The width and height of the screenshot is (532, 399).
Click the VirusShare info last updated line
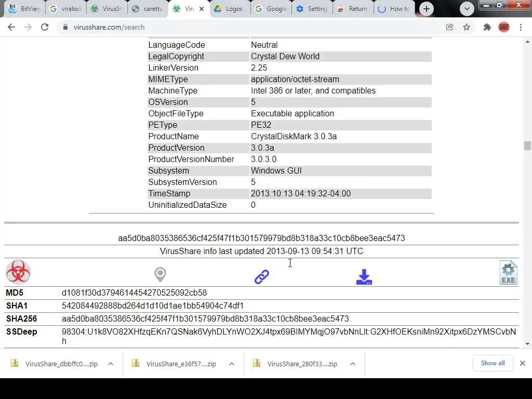point(262,251)
